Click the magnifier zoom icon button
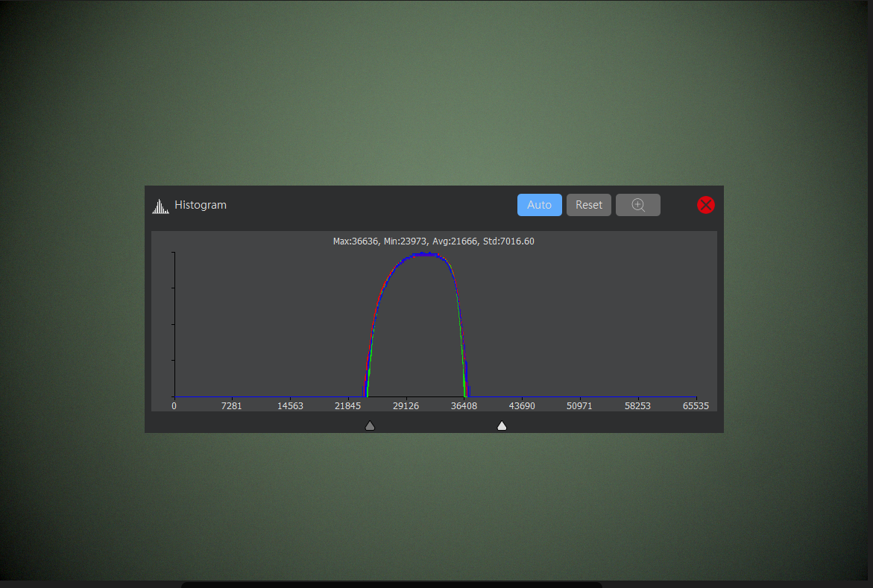Screen dimensions: 873x588 pyautogui.click(x=638, y=205)
